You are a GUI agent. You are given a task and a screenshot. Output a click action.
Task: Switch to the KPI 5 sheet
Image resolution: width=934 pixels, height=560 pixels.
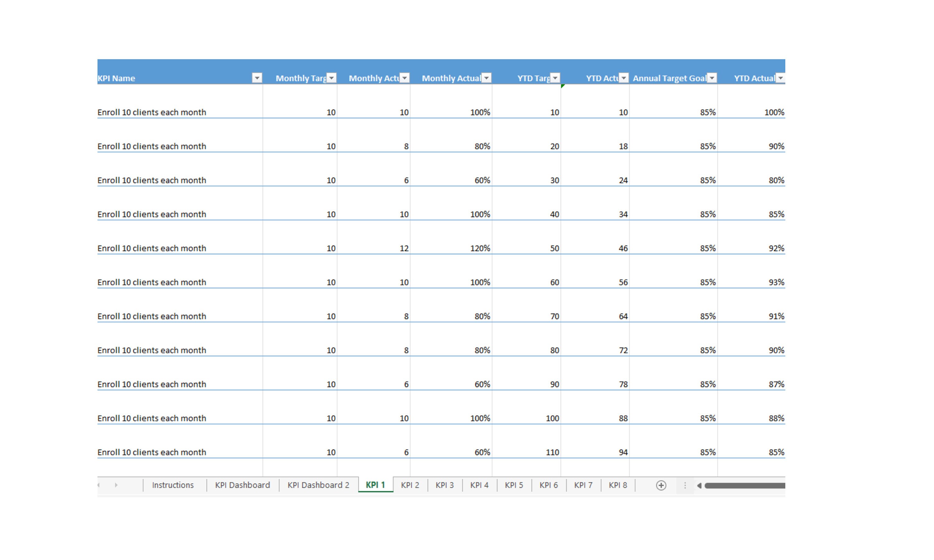click(x=514, y=485)
